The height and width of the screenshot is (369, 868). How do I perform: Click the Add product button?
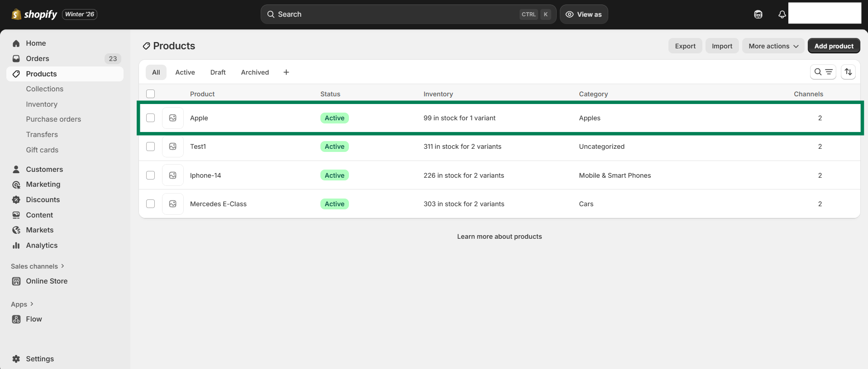(834, 46)
